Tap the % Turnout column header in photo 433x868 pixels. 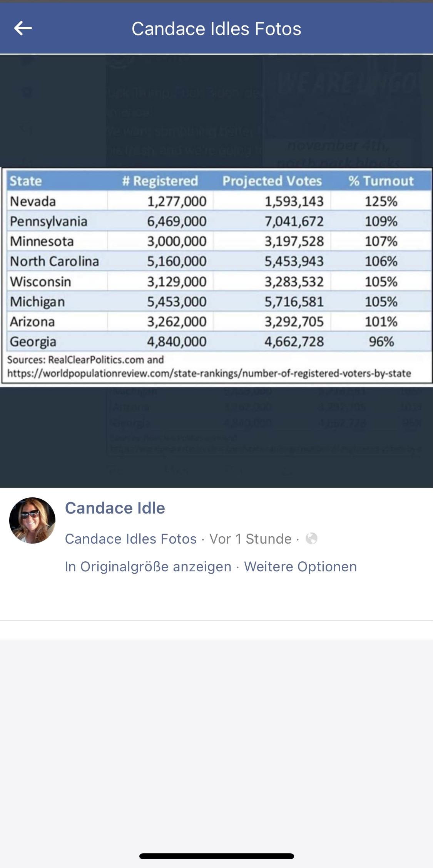[381, 181]
